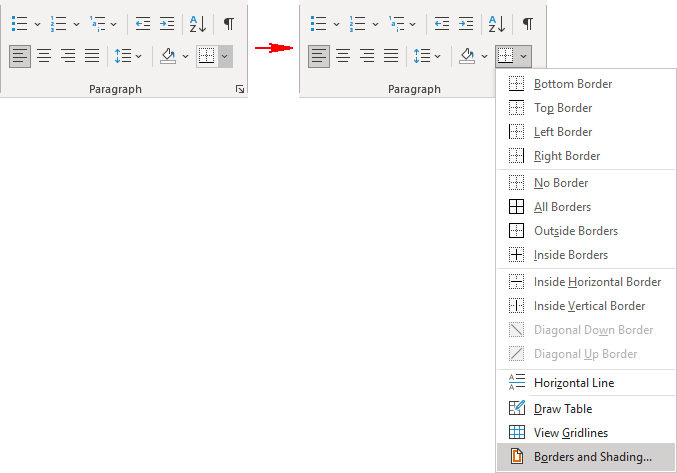Open Paragraph dialog launcher icon
The height and width of the screenshot is (473, 677).
[x=240, y=89]
